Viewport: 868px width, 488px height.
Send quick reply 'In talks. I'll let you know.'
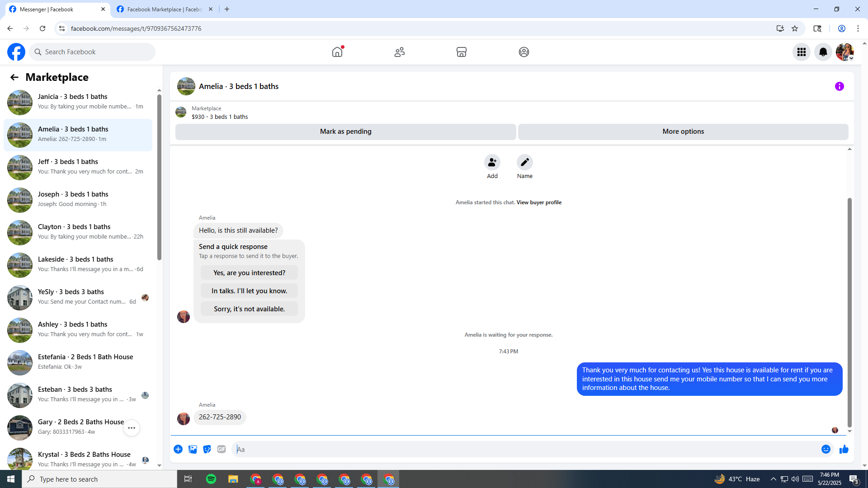(x=249, y=291)
